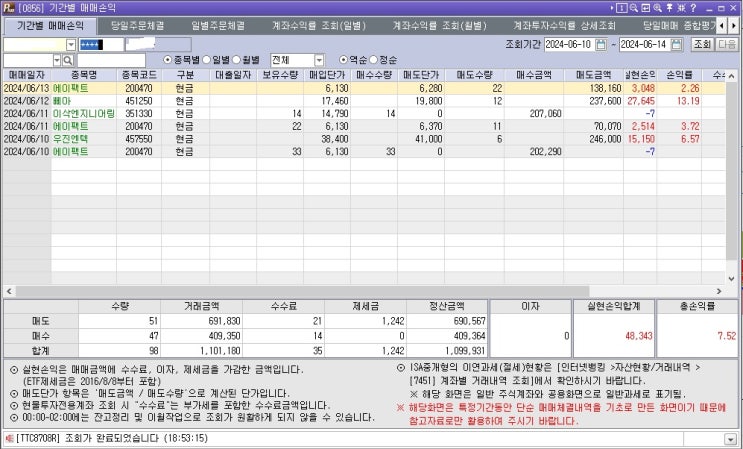Image resolution: width=743 pixels, height=449 pixels.
Task: Select the 2024/06/13 에이팩트 row
Action: click(x=364, y=88)
